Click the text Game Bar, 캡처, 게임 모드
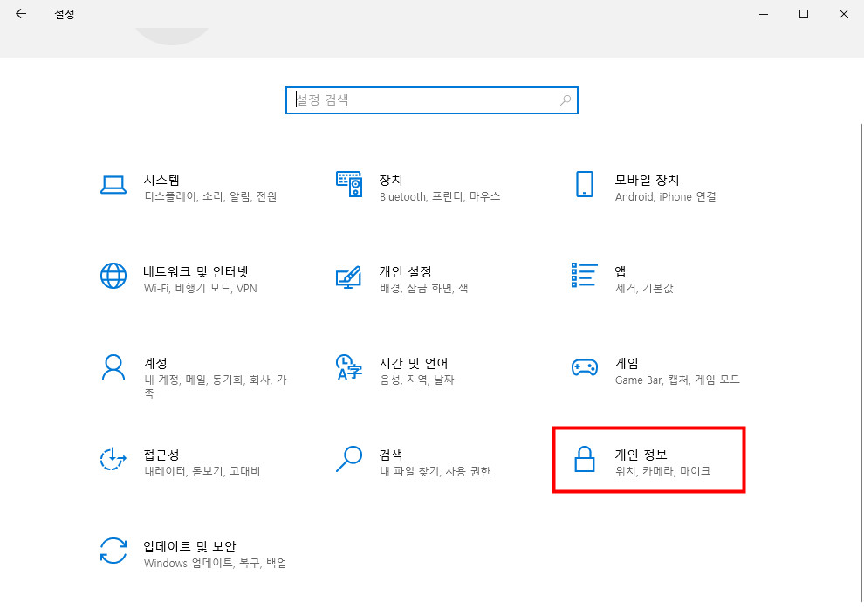The width and height of the screenshot is (864, 616). (677, 380)
